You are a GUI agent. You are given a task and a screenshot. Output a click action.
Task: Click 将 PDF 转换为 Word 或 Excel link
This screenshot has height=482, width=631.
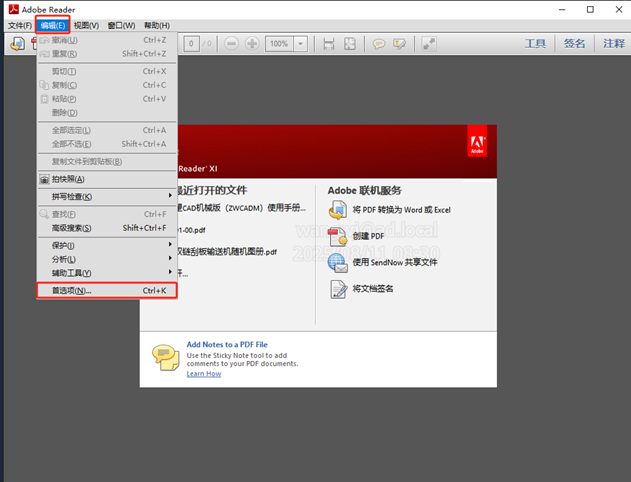pos(402,210)
